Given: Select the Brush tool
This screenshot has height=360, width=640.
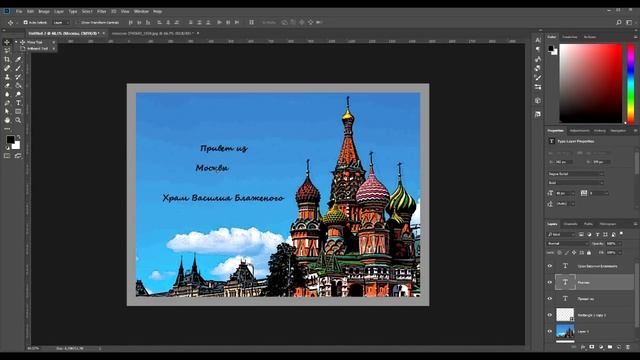Looking at the screenshot, I should (x=18, y=68).
